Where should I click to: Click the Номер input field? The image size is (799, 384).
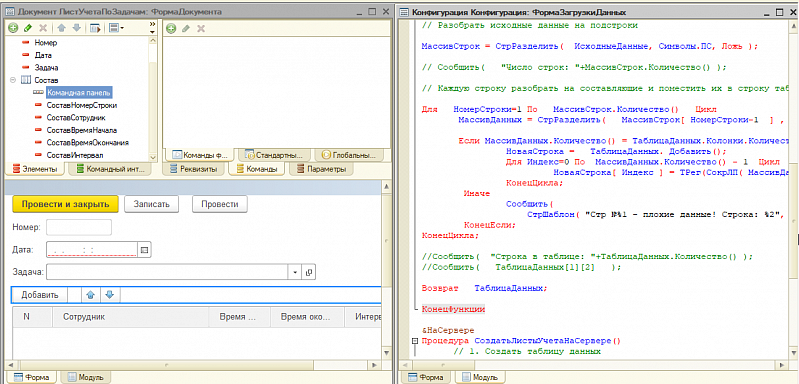pos(79,228)
